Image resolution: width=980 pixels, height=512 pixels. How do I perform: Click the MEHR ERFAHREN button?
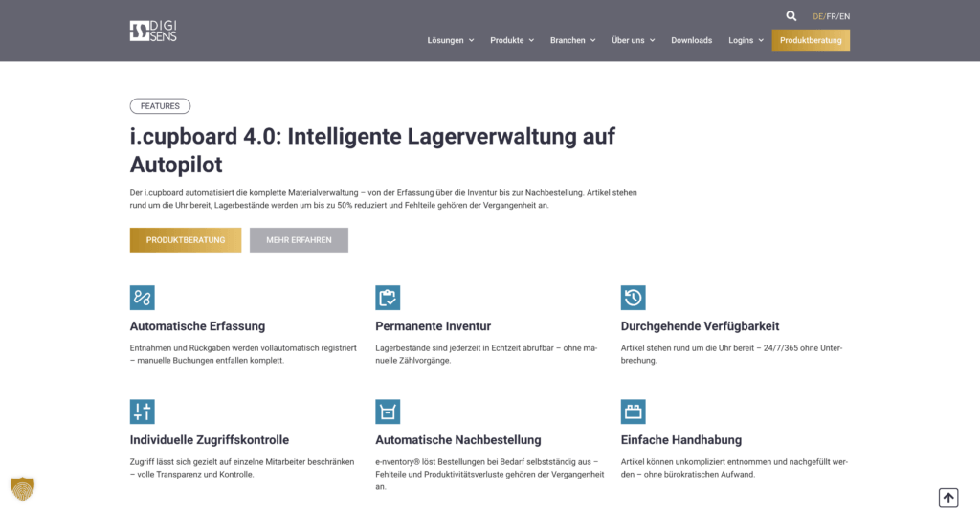pos(299,240)
